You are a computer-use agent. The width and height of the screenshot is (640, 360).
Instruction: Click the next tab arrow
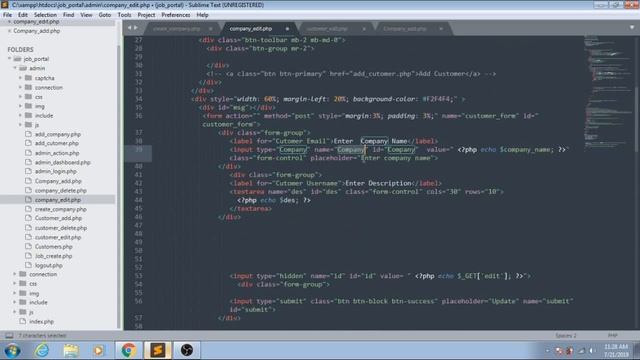pos(136,28)
